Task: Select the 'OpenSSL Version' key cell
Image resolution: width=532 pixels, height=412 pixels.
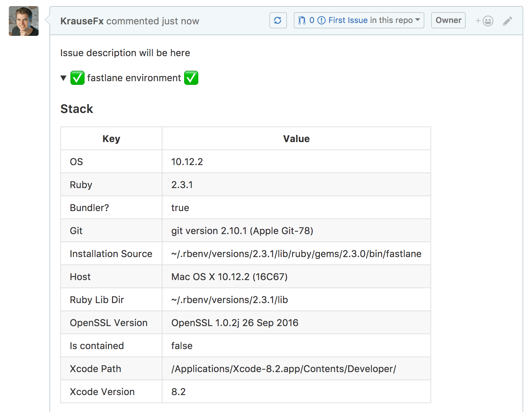Action: [x=111, y=323]
